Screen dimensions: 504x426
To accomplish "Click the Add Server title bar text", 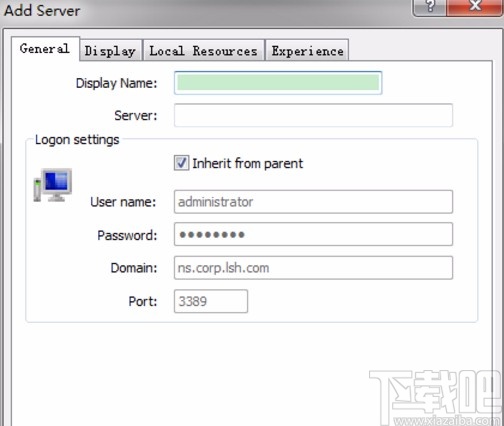I will point(42,10).
